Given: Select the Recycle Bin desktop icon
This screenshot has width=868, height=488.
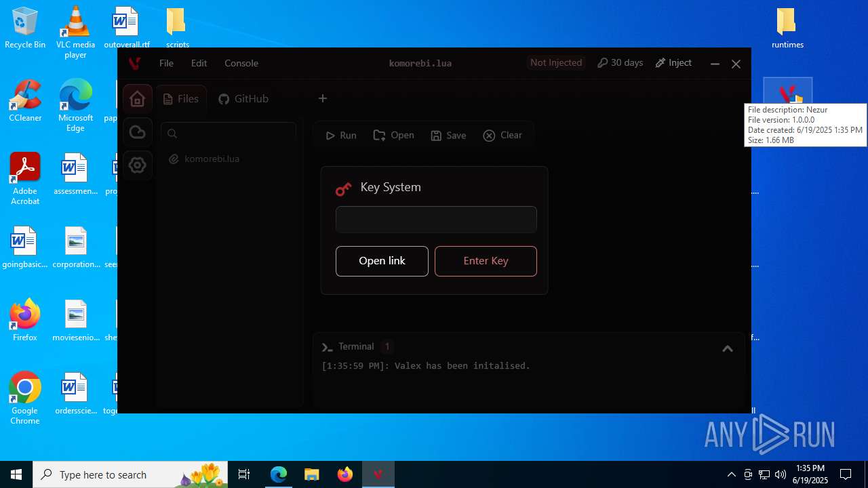Looking at the screenshot, I should (x=25, y=28).
